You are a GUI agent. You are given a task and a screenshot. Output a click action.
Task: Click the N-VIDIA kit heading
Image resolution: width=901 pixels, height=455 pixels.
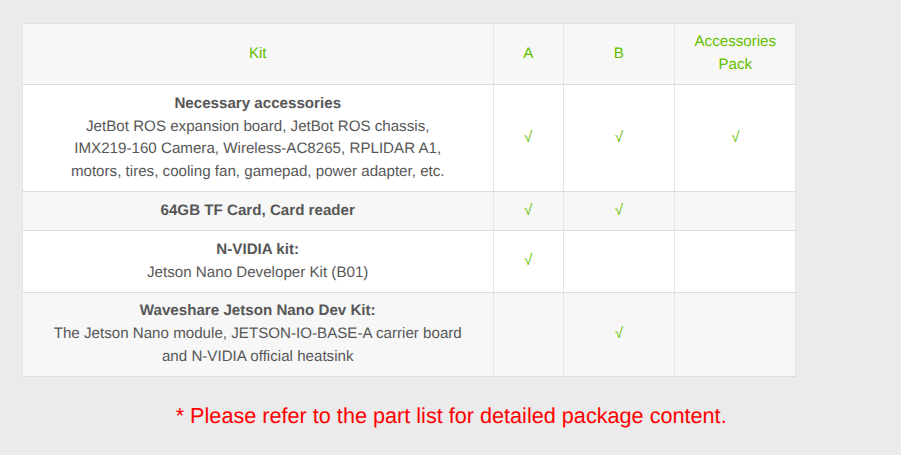point(257,249)
